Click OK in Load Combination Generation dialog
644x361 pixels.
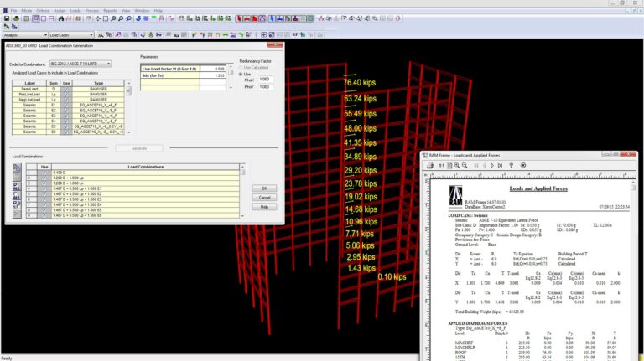(x=264, y=188)
